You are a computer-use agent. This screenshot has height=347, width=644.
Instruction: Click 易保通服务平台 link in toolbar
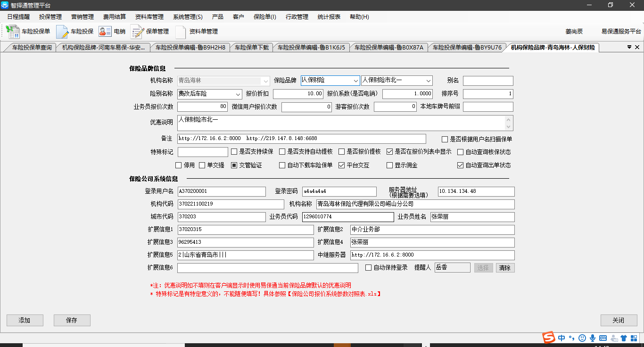tap(621, 32)
